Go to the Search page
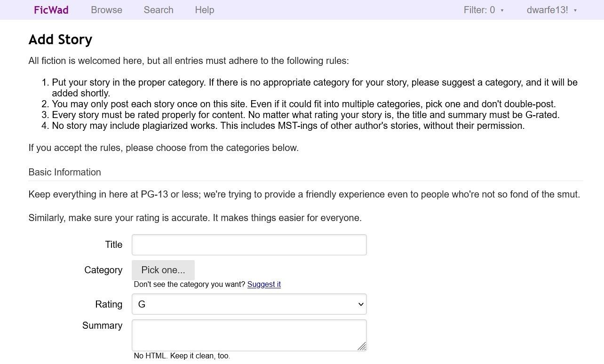Image resolution: width=604 pixels, height=364 pixels. [159, 10]
